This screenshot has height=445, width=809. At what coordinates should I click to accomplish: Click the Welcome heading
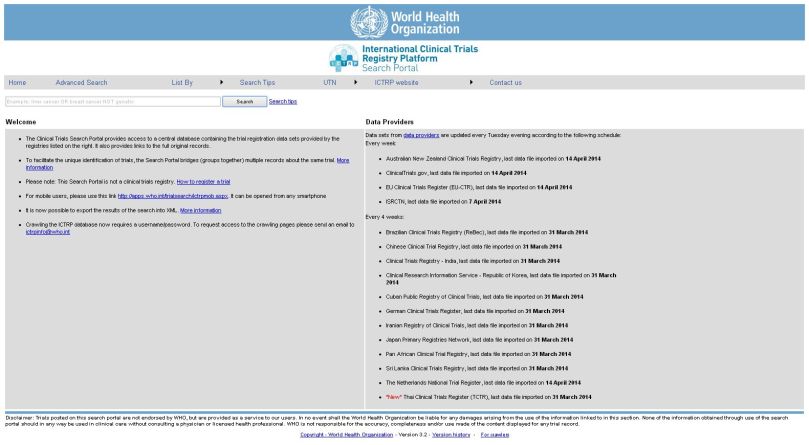coord(21,122)
